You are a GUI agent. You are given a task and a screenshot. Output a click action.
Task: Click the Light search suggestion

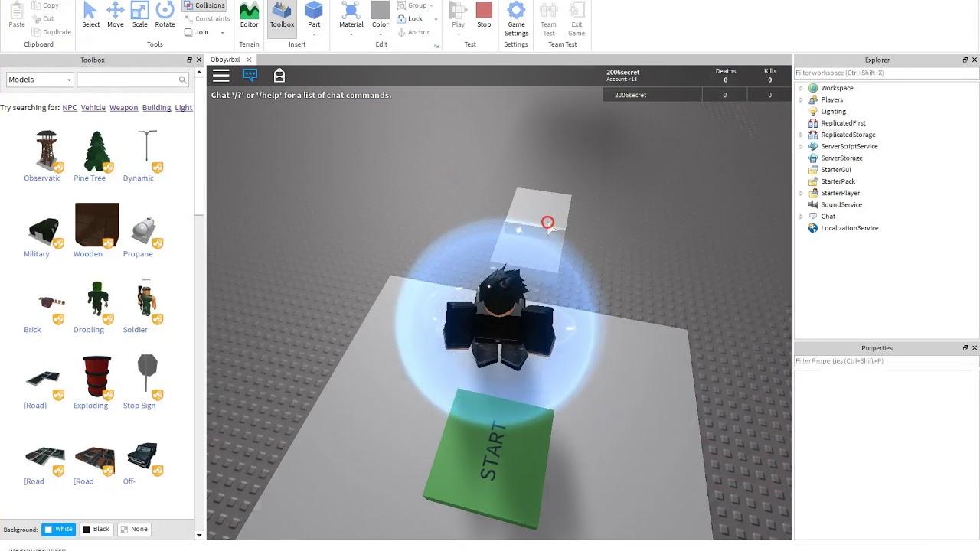coord(184,108)
